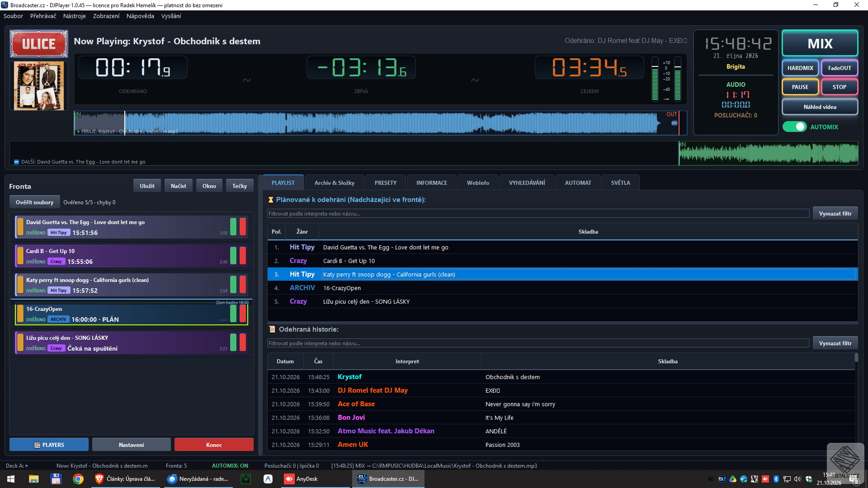Switch to the Archiv & Složky tab
Viewport: 868px width, 488px height.
tap(335, 183)
